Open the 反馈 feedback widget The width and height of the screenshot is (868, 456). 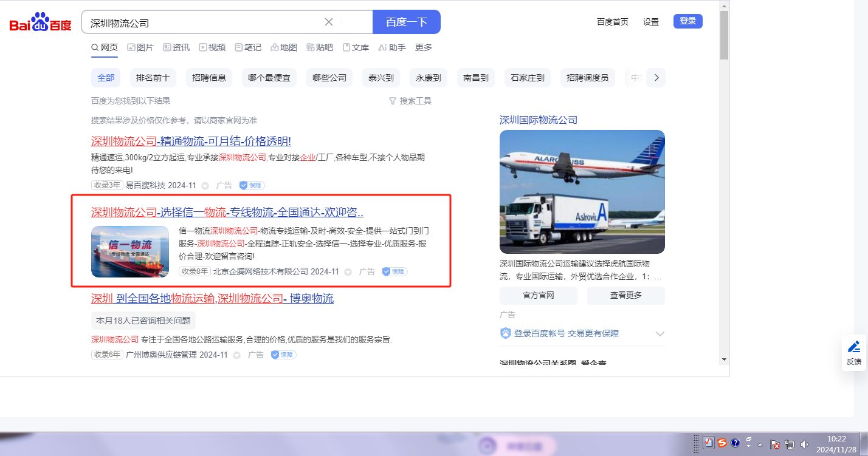coord(854,352)
